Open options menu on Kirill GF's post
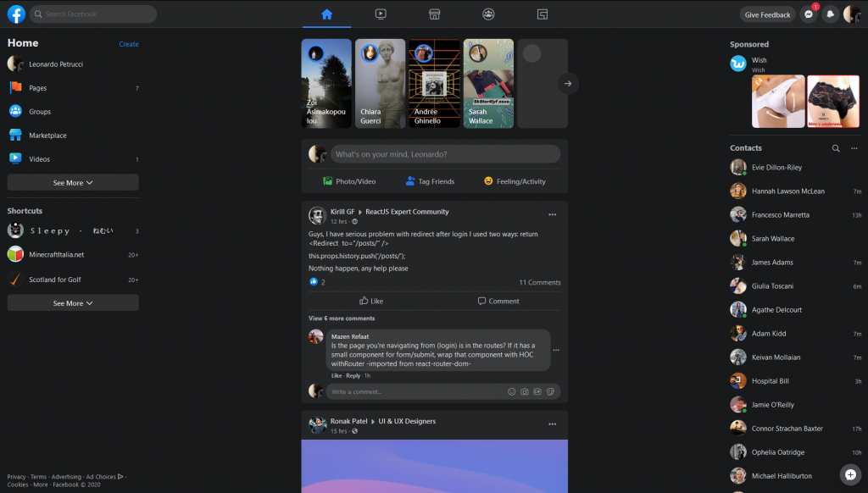This screenshot has width=868, height=493. [x=553, y=214]
